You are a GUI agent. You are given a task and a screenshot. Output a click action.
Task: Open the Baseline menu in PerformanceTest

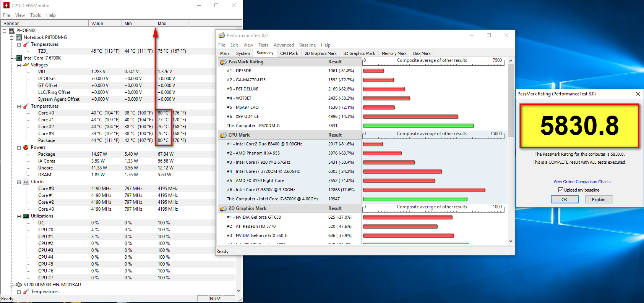pos(307,45)
